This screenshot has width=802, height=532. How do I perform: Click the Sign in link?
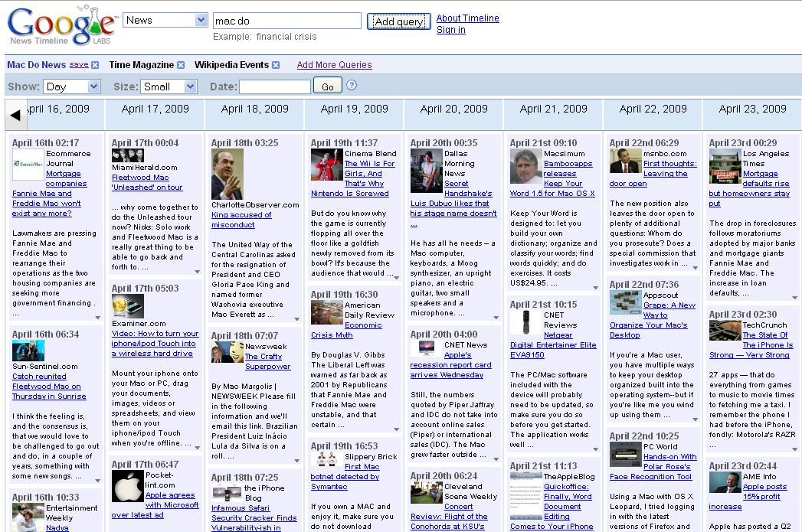(x=450, y=30)
